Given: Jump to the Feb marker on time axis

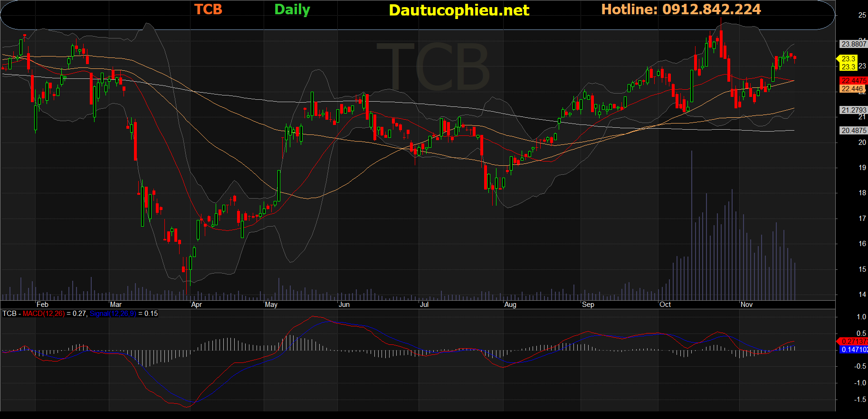Looking at the screenshot, I should point(42,305).
